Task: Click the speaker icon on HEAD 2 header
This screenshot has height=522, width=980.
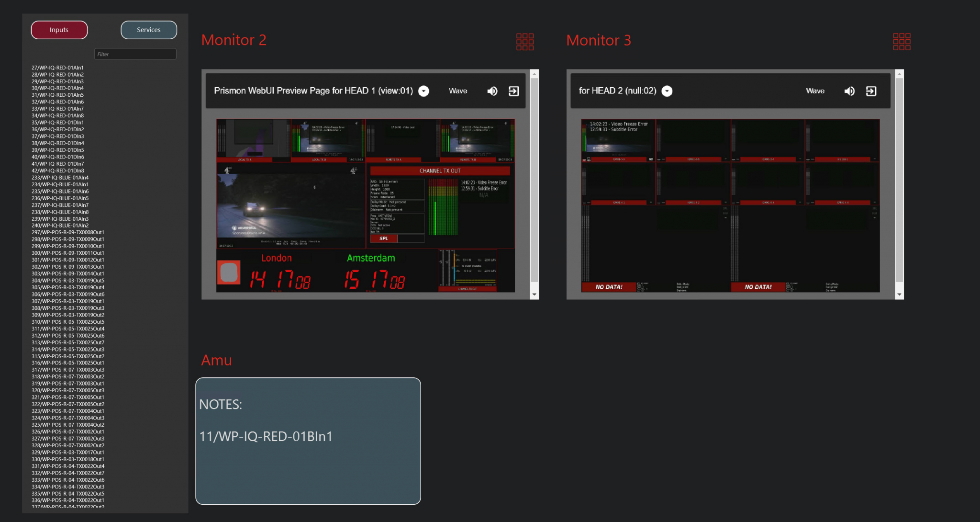Action: pos(850,91)
